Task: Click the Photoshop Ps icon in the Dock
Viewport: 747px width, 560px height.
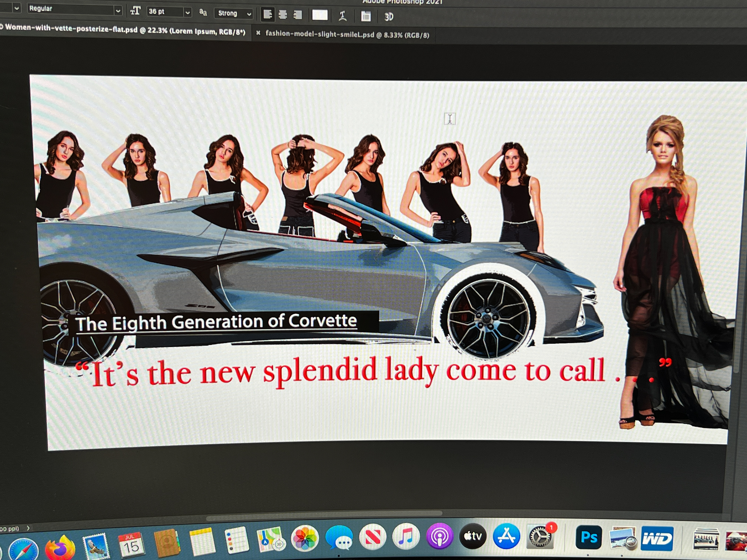Action: click(589, 537)
